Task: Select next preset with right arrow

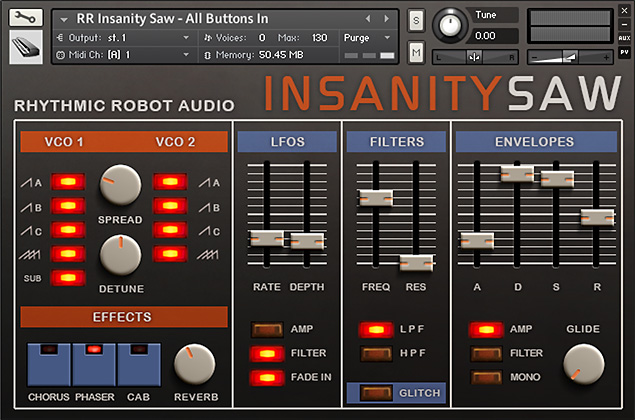Action: coord(386,19)
